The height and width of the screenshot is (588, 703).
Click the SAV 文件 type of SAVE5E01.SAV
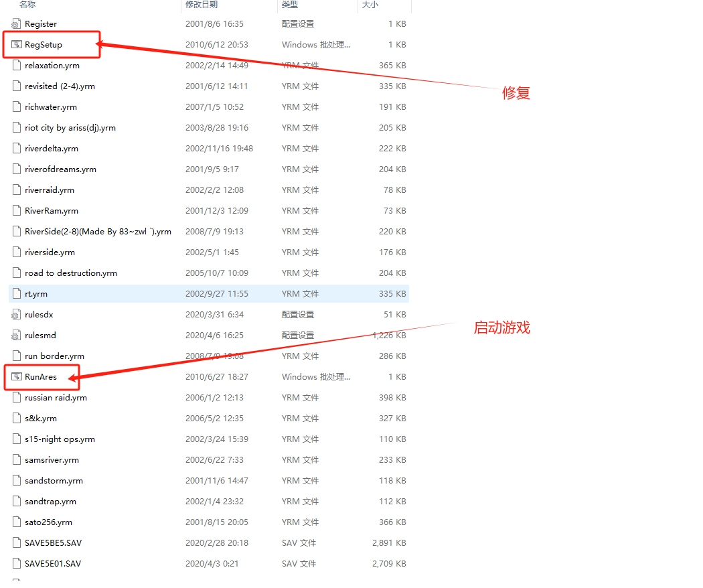click(299, 564)
